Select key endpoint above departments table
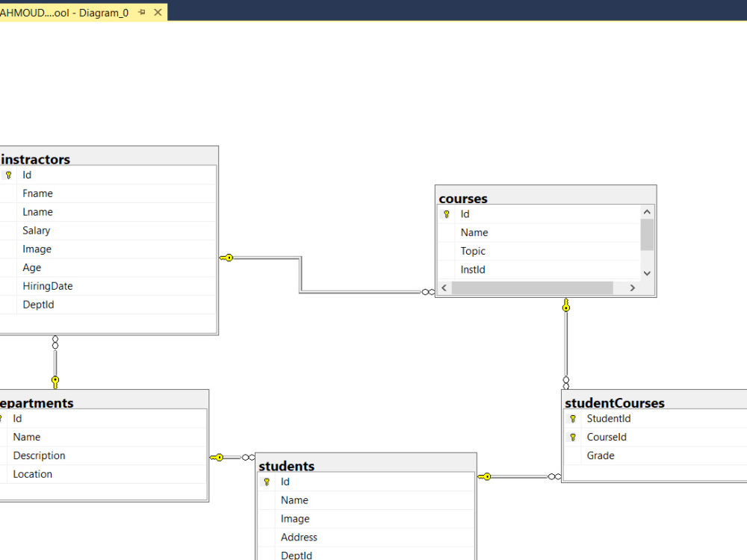This screenshot has width=747, height=560. (x=55, y=382)
